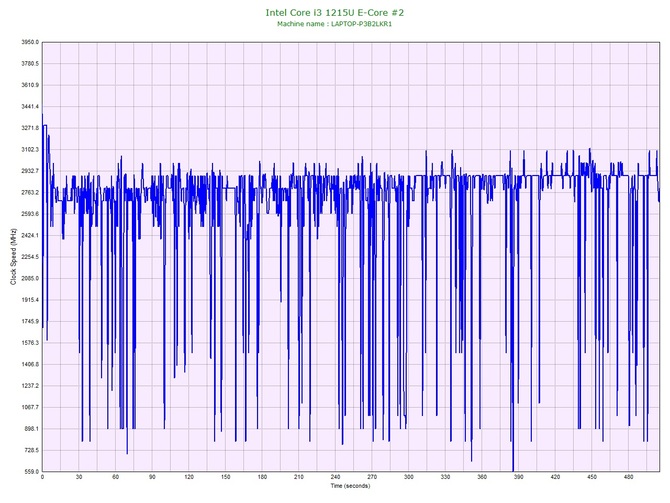Click the 3610.9 y-axis value
670x503 pixels.
(x=30, y=85)
